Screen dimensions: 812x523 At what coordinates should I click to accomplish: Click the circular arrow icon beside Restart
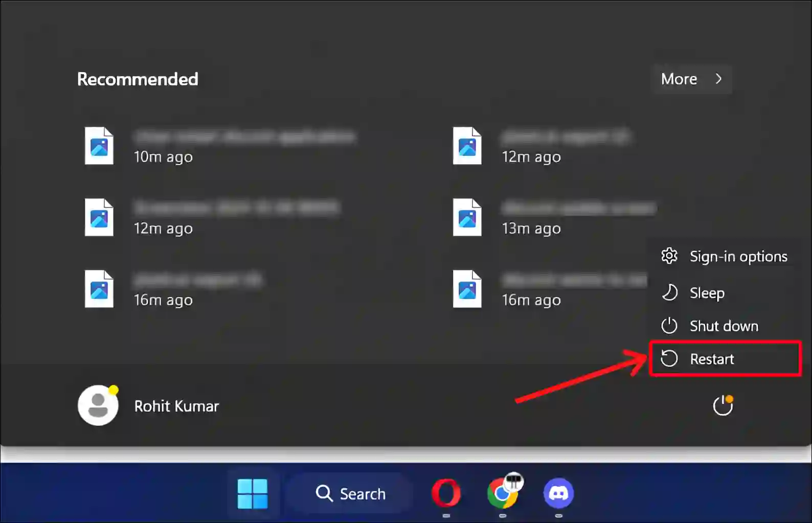click(x=669, y=358)
